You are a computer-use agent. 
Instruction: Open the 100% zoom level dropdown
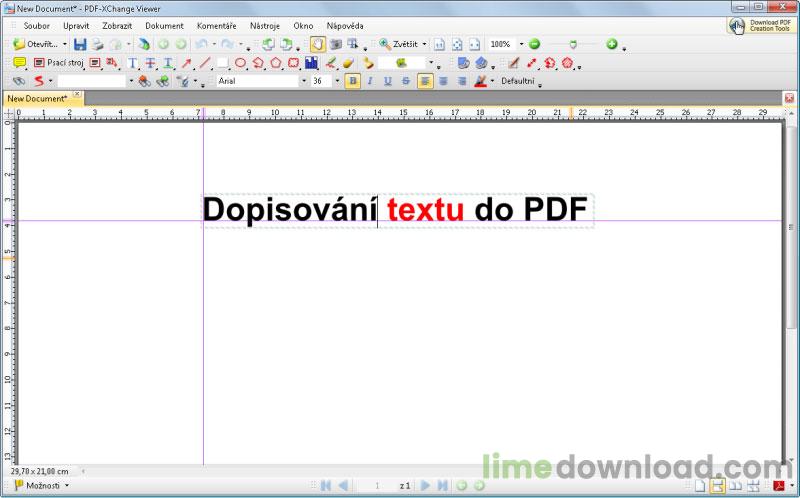click(x=521, y=44)
